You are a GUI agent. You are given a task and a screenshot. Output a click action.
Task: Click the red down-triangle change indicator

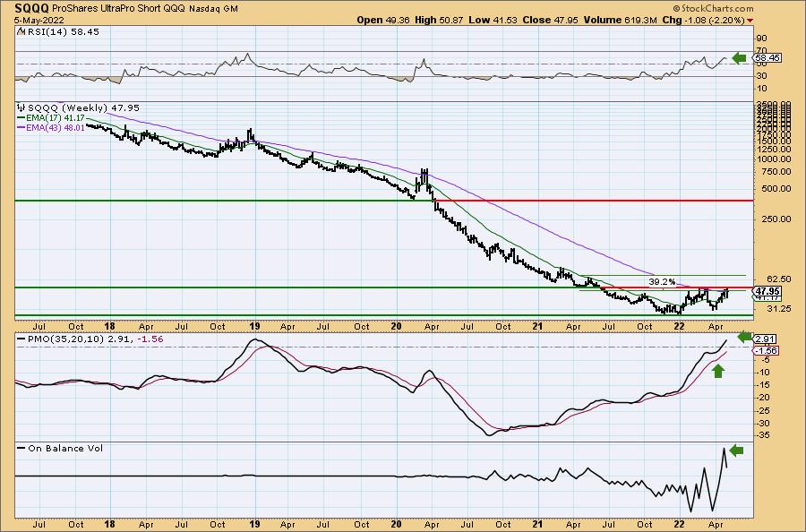750,21
